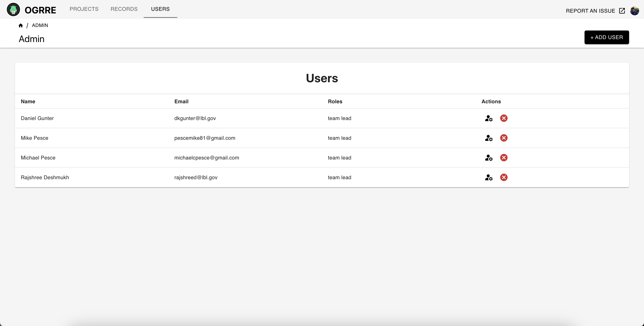The image size is (644, 326).
Task: Manage roles for Michael Pesce
Action: point(489,158)
